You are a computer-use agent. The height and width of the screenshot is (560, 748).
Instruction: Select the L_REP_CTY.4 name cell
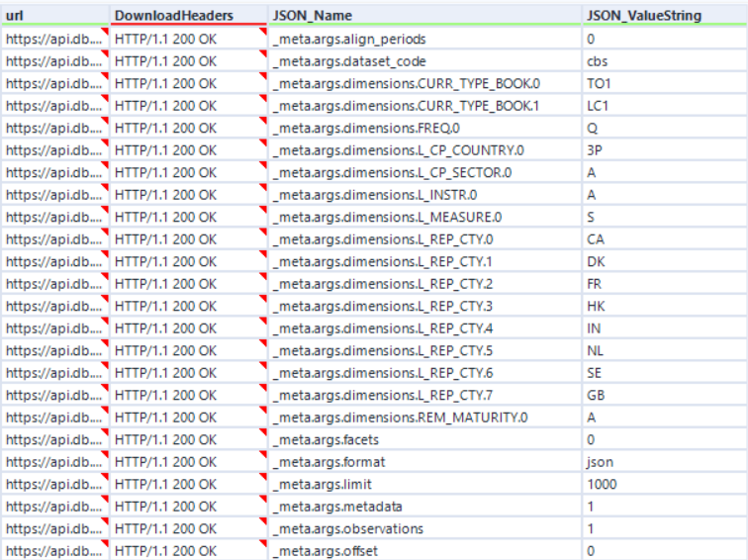pyautogui.click(x=424, y=328)
